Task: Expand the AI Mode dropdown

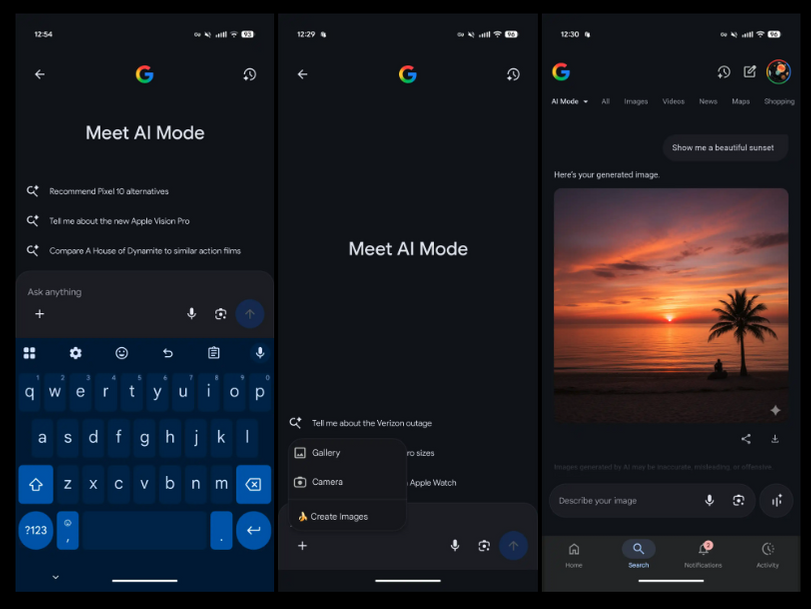Action: point(570,101)
